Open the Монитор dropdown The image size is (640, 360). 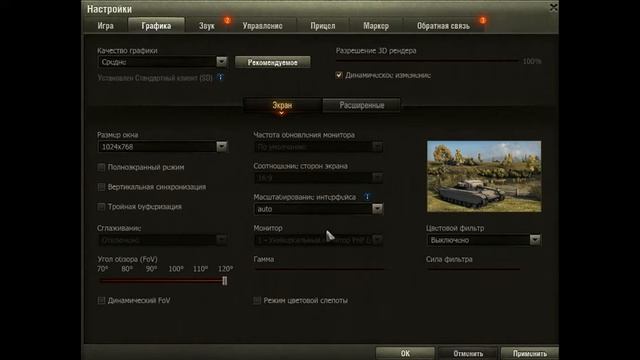(x=318, y=240)
